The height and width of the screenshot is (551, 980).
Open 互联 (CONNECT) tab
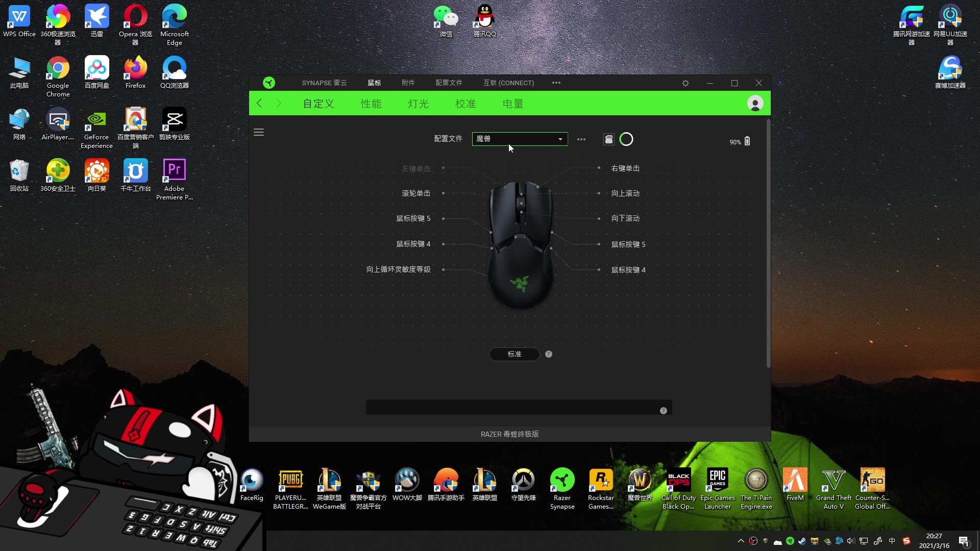(509, 83)
